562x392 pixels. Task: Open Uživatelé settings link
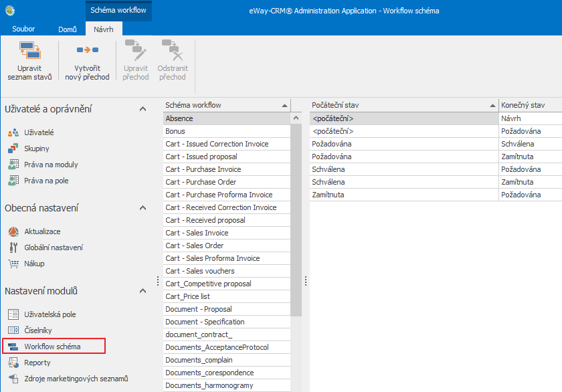pyautogui.click(x=39, y=132)
